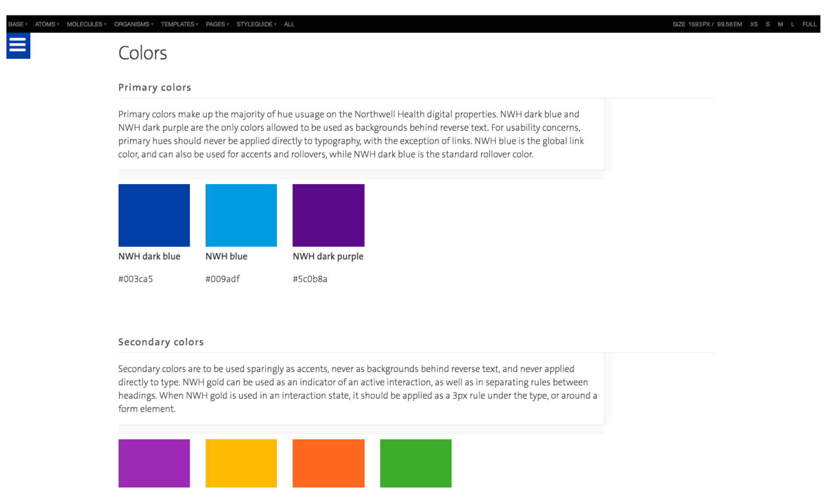
Task: Click the NWH dark purple swatch
Action: point(328,215)
